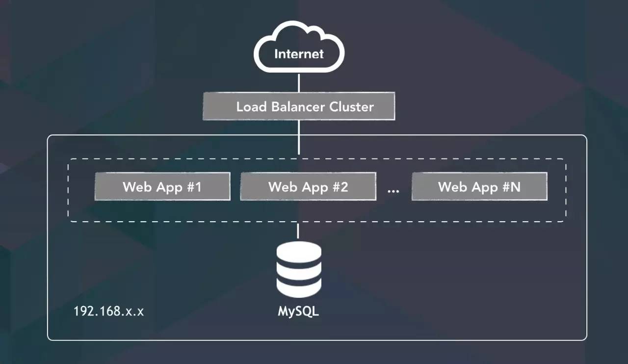Click the MySQL label text
Screen dimensions: 628x364
299,311
